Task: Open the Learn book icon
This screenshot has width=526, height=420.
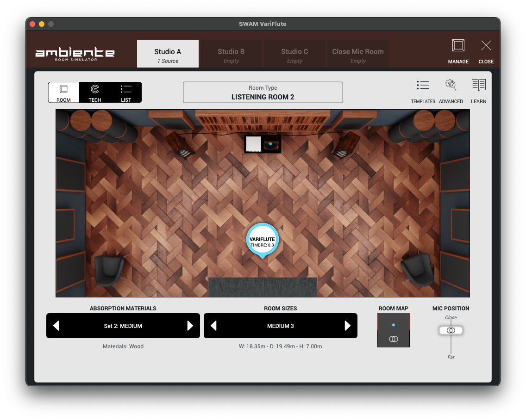Action: click(x=478, y=86)
